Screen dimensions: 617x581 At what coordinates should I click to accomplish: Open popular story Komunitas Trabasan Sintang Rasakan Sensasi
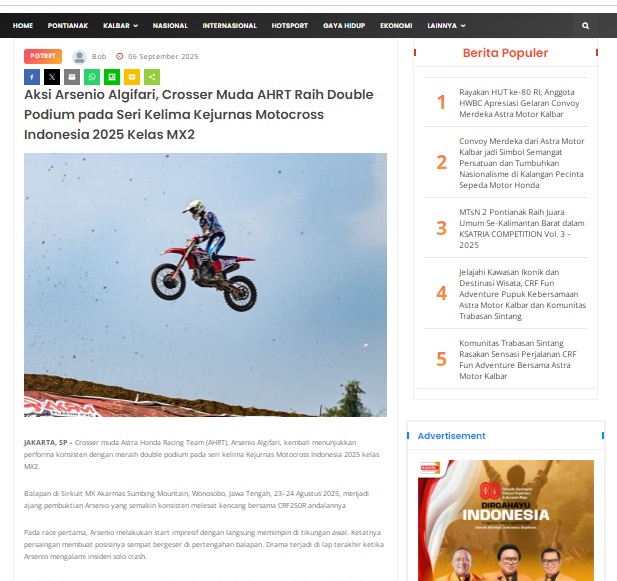click(517, 360)
